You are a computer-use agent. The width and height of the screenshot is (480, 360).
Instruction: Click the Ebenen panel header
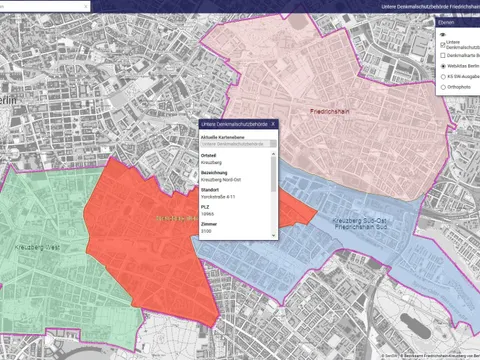click(x=458, y=22)
